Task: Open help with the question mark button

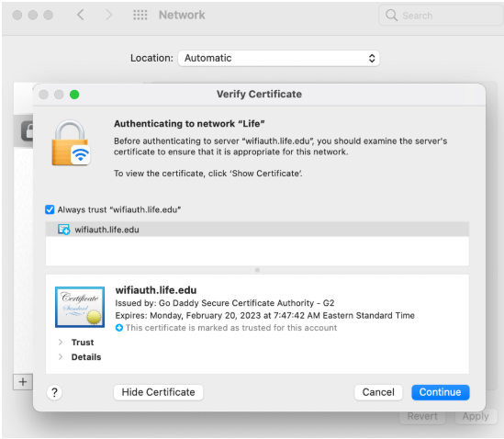Action: (x=55, y=392)
